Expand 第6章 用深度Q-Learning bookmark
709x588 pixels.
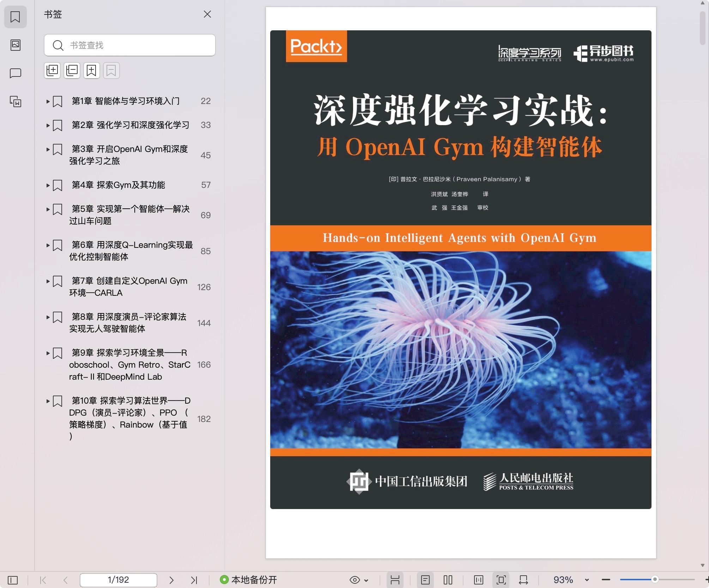click(48, 245)
